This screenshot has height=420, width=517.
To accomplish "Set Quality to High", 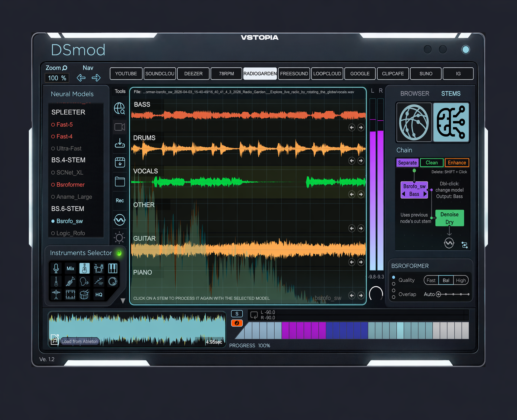I will pyautogui.click(x=461, y=280).
